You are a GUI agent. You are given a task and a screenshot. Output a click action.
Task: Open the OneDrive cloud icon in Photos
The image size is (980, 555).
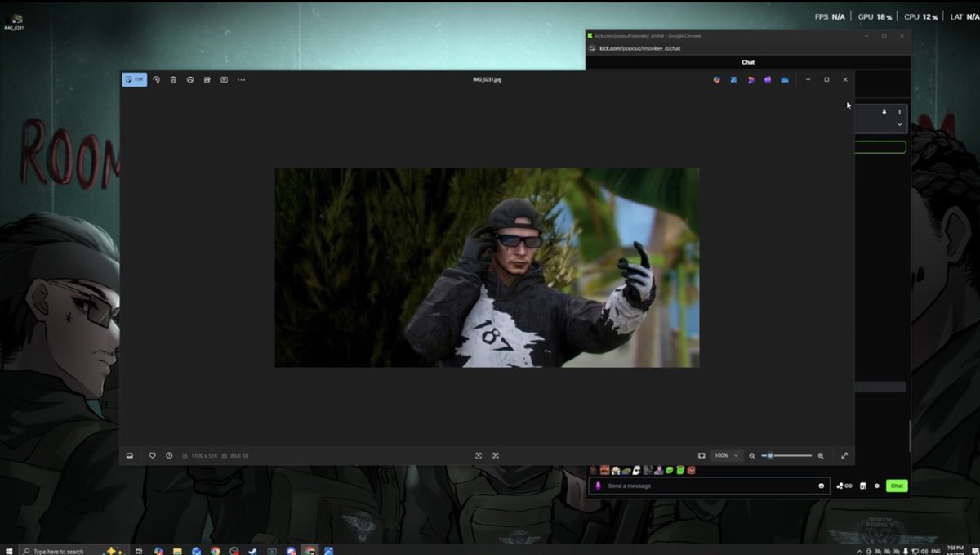[x=785, y=79]
